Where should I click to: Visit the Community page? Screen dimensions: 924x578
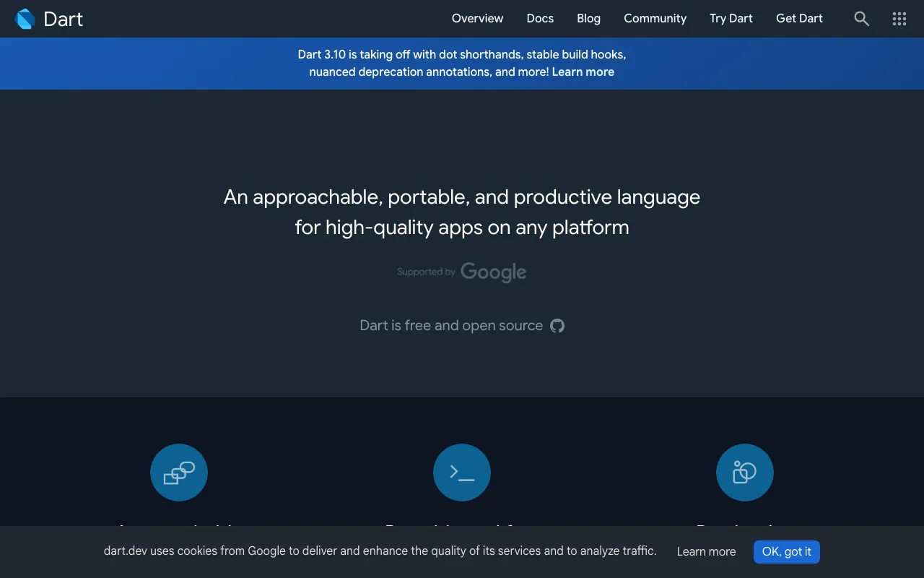[x=655, y=19]
